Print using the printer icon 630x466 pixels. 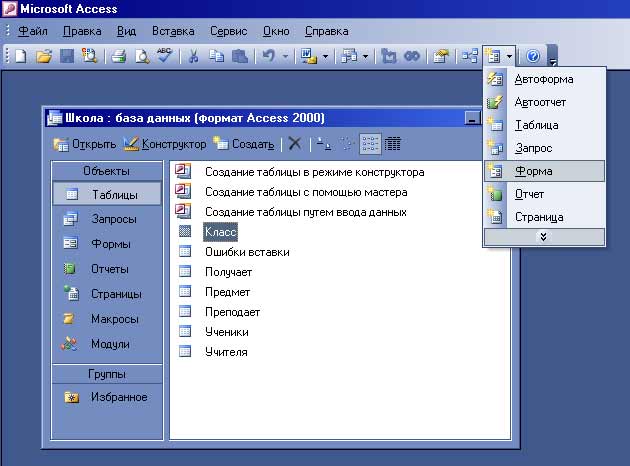click(x=119, y=56)
